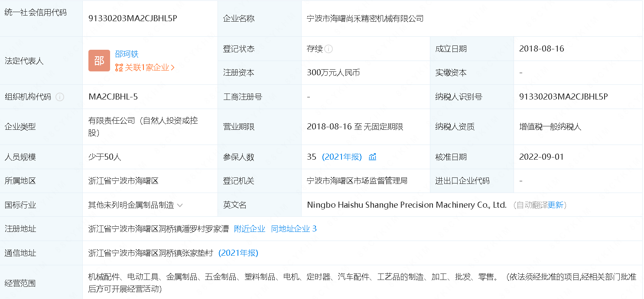Click region 浙江省宁波市海曙区

[x=124, y=181]
